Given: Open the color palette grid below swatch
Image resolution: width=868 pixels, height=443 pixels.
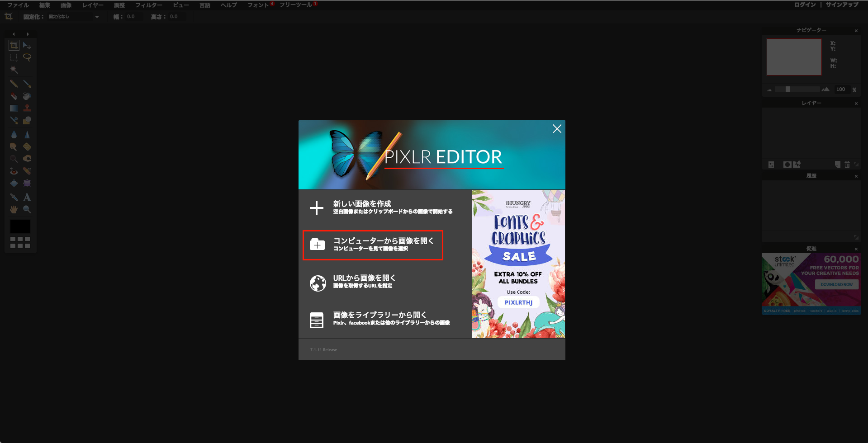Looking at the screenshot, I should click(20, 242).
